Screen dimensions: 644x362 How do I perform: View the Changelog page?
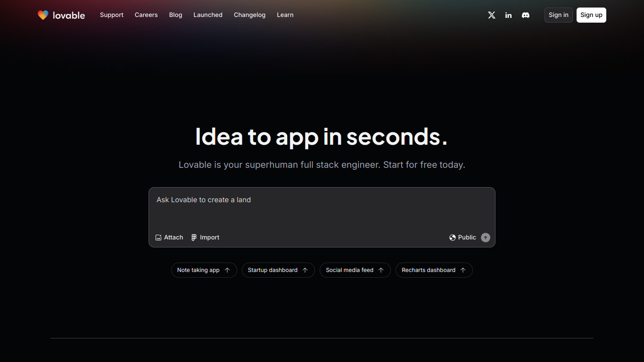tap(249, 15)
